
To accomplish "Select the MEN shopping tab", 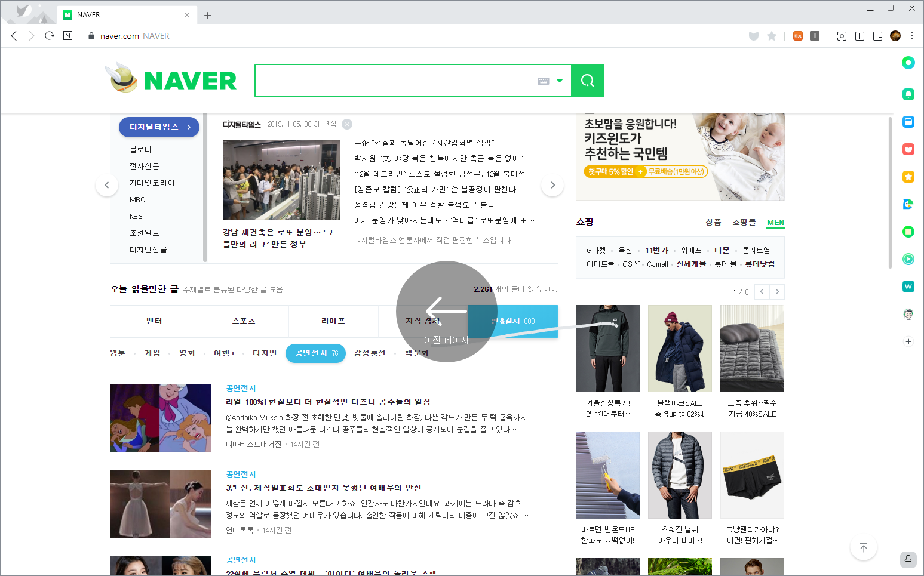I will tap(775, 222).
